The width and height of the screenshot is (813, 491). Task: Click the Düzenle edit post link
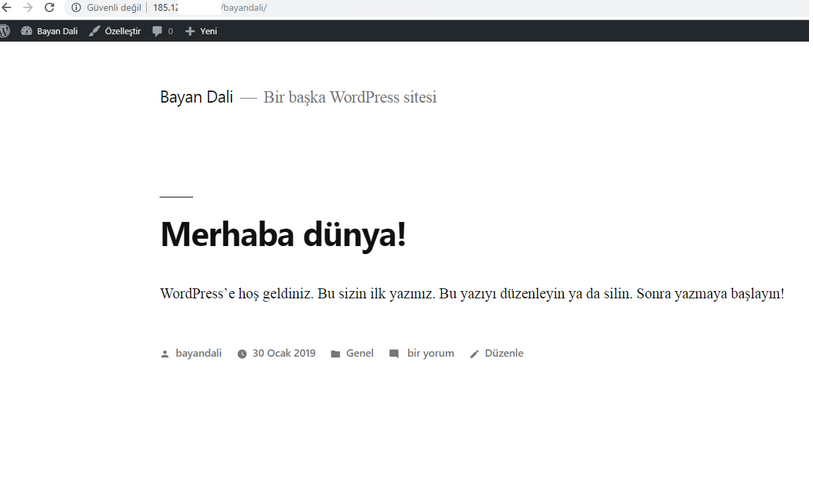(504, 353)
